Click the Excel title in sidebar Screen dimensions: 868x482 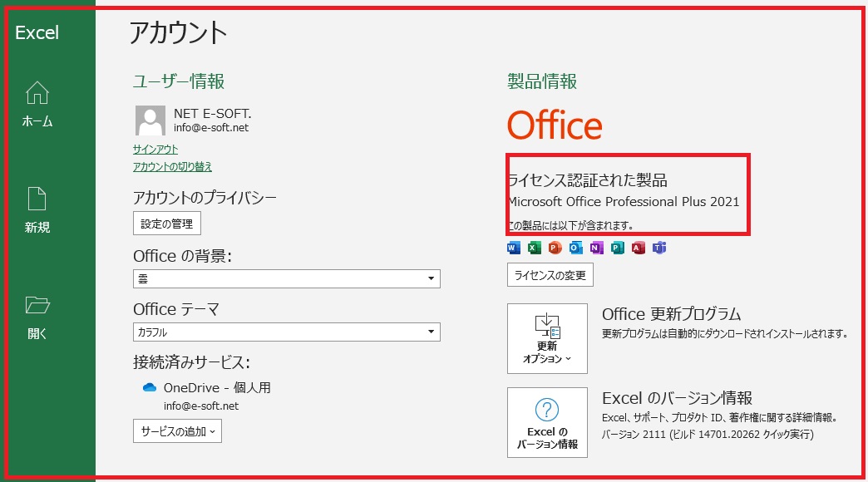point(37,32)
